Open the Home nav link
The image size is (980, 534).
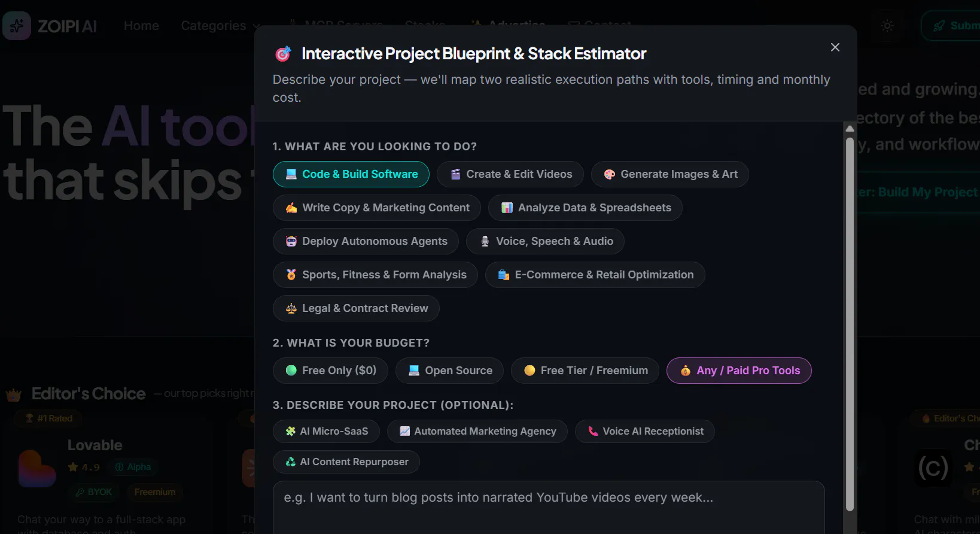(x=141, y=26)
